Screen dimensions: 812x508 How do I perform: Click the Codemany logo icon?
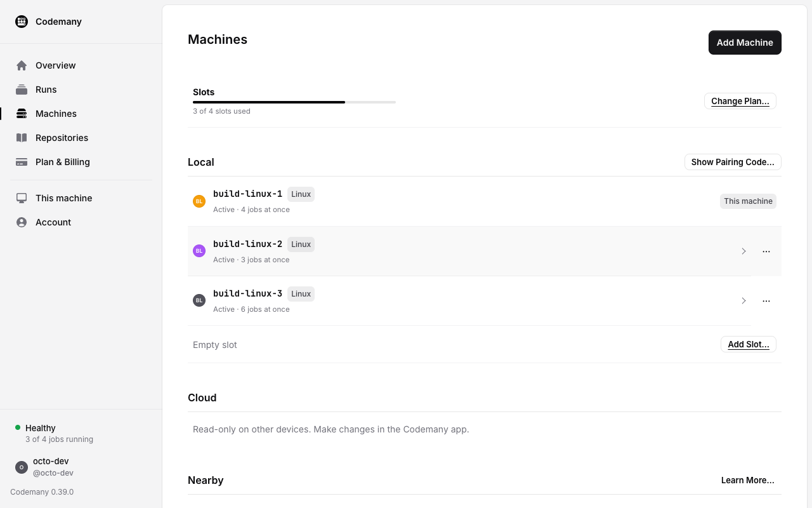pos(22,22)
